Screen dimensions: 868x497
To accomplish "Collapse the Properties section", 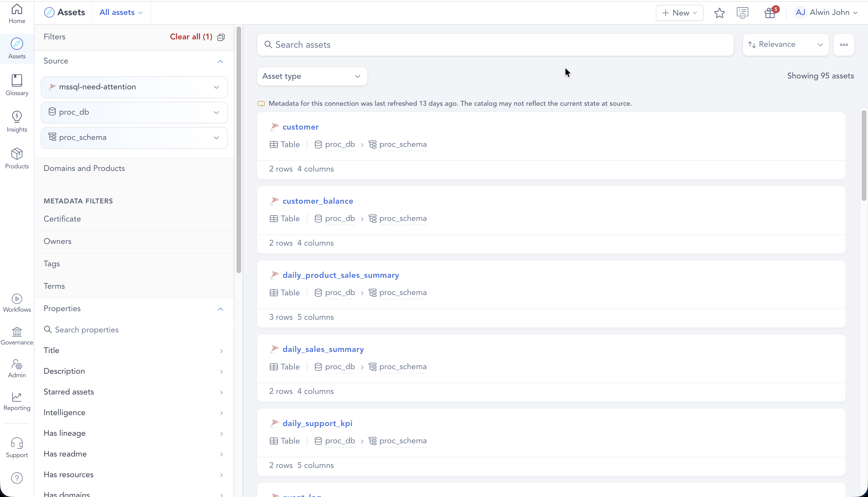I will point(220,309).
